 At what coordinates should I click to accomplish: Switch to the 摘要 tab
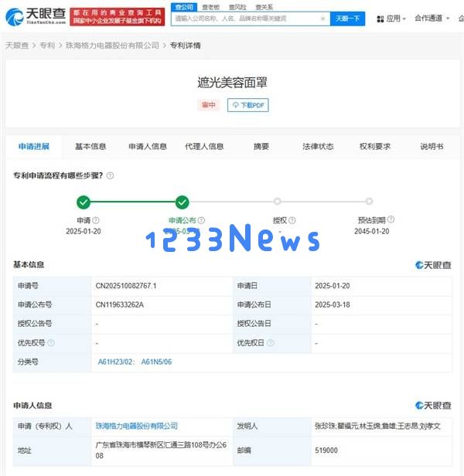click(x=261, y=146)
